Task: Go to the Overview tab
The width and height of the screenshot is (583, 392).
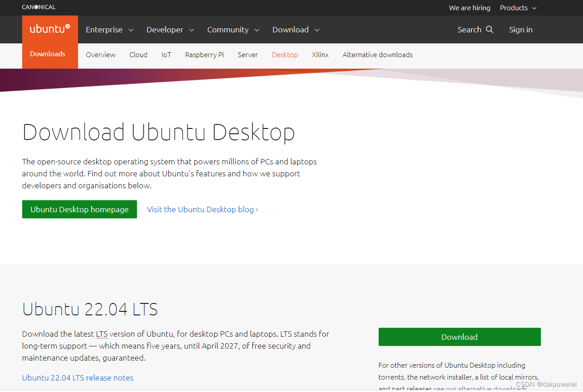Action: (101, 55)
